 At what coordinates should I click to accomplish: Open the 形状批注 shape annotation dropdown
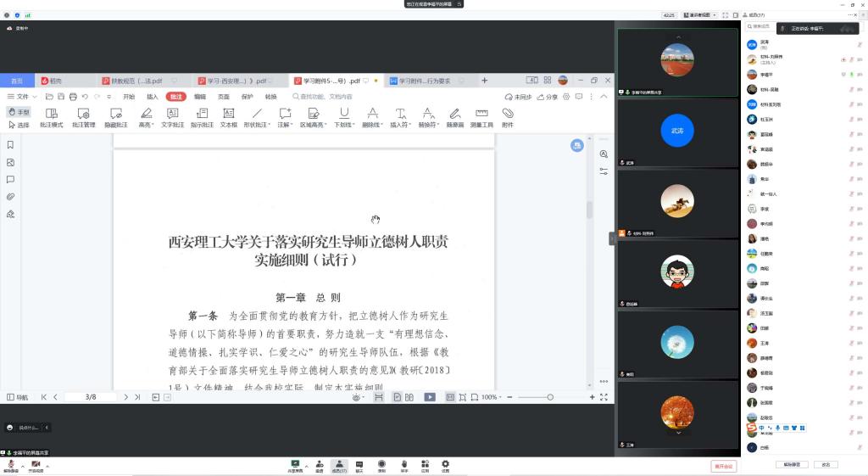click(x=257, y=118)
